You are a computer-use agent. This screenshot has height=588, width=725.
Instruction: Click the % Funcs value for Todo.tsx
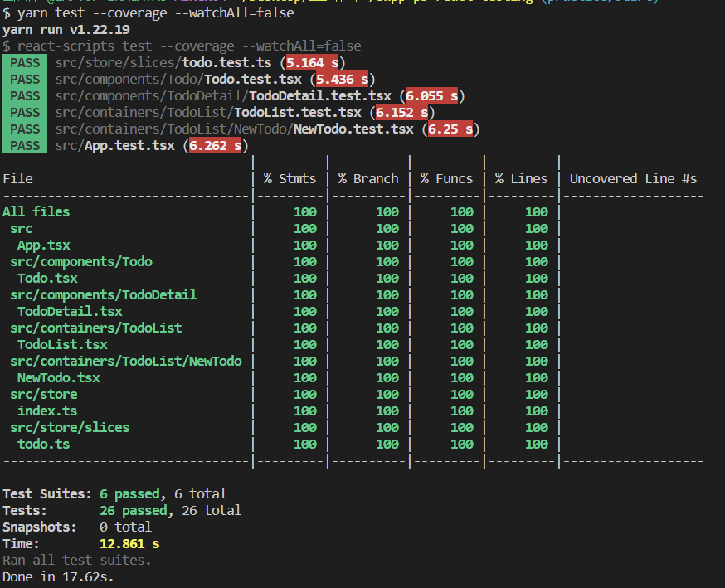pos(462,279)
